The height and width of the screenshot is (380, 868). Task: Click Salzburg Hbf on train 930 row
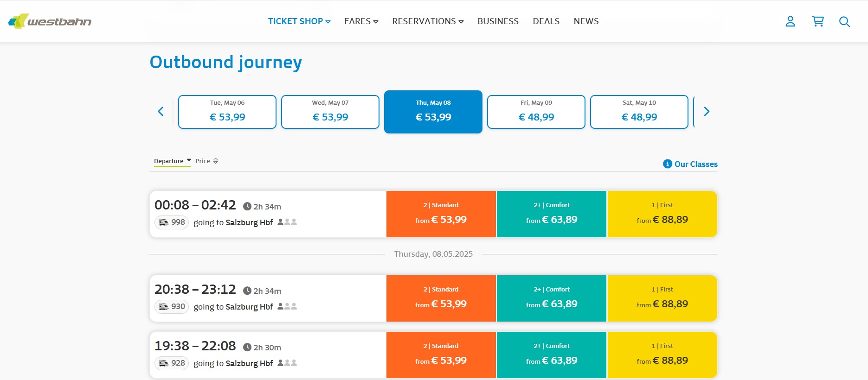[x=249, y=307]
